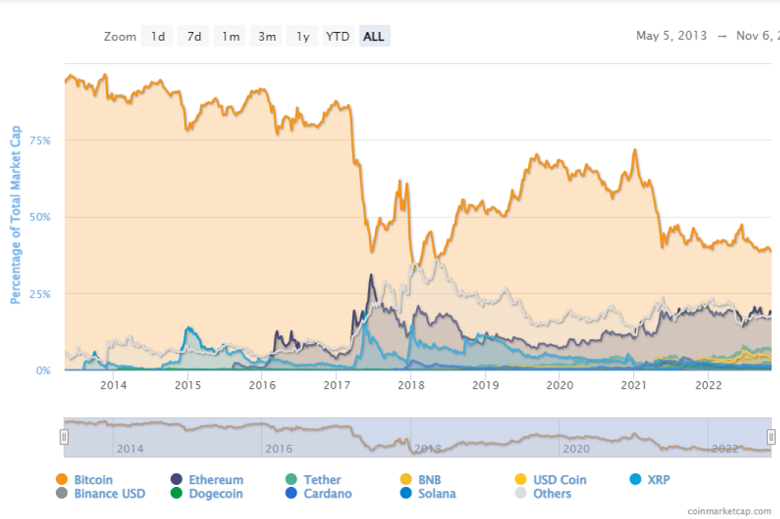Viewport: 780px width, 519px height.
Task: Hide the Cardano series label
Action: pos(327,494)
